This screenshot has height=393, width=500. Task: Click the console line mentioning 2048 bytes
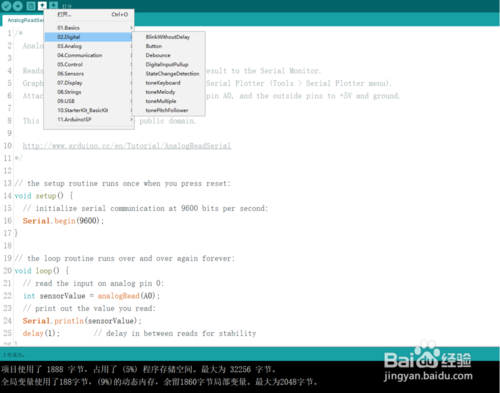pos(159,382)
